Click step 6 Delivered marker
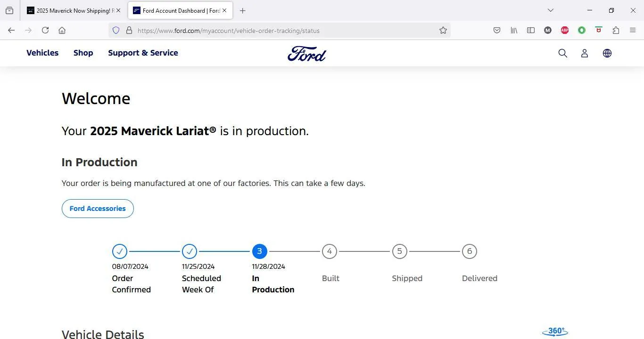Viewport: 644px width, 339px height. pos(470,251)
